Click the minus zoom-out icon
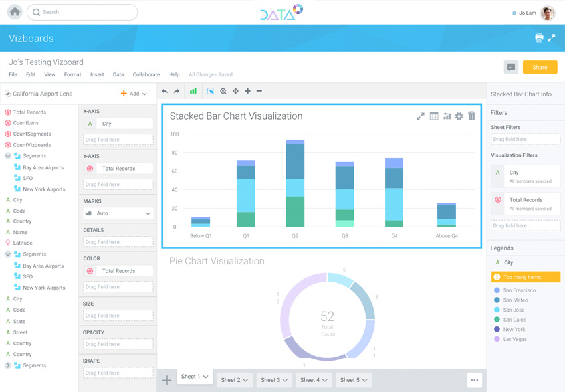This screenshot has height=392, width=565. point(259,91)
